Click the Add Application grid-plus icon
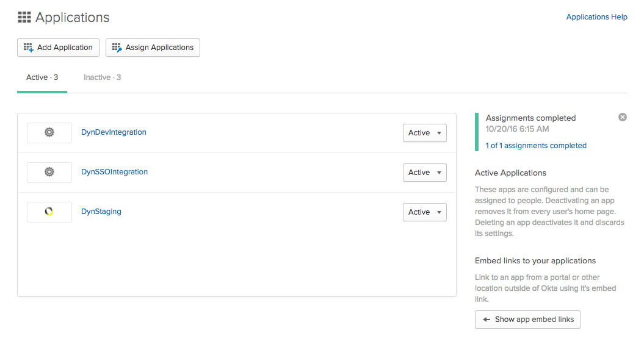 [x=28, y=48]
